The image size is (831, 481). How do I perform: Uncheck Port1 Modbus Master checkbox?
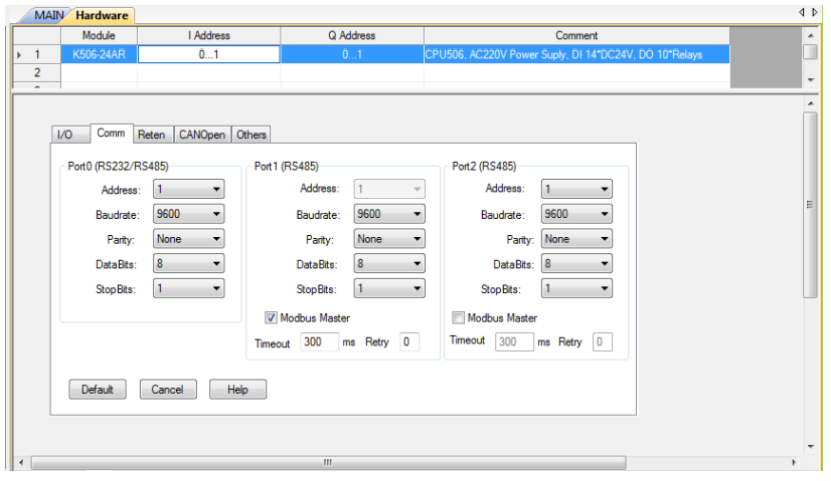point(271,318)
